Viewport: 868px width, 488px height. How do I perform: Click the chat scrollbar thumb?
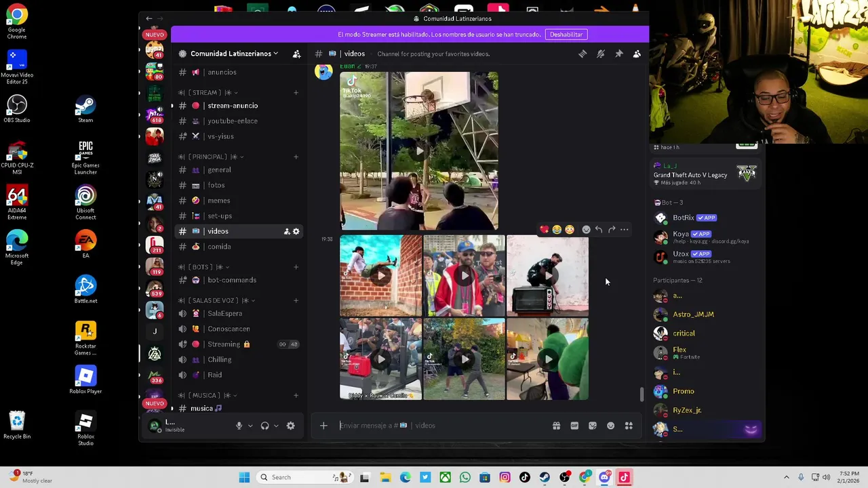tap(642, 394)
